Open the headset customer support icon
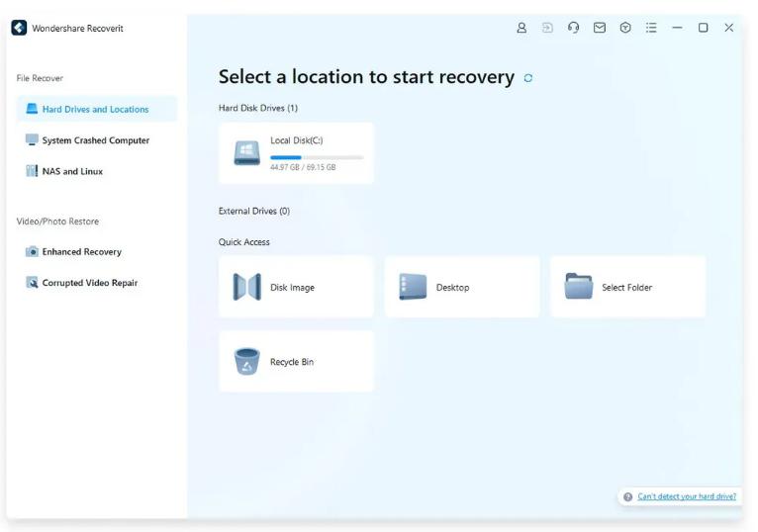The width and height of the screenshot is (758, 532). [573, 28]
